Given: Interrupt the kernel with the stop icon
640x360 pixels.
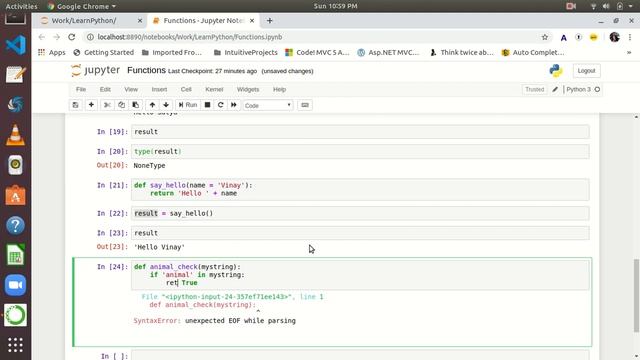Looking at the screenshot, I should [x=207, y=105].
